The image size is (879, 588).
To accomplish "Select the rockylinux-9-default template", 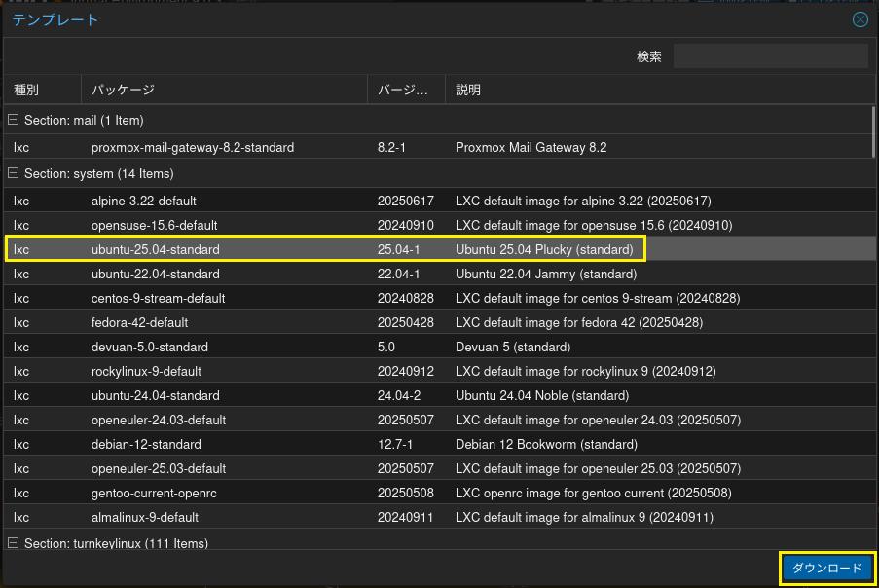I will (438, 371).
